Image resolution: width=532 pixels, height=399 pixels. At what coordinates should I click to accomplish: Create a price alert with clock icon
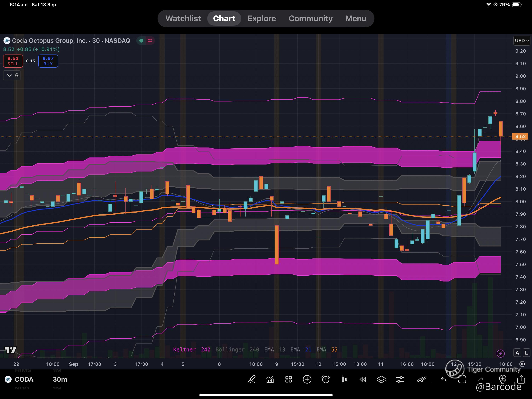pos(326,379)
